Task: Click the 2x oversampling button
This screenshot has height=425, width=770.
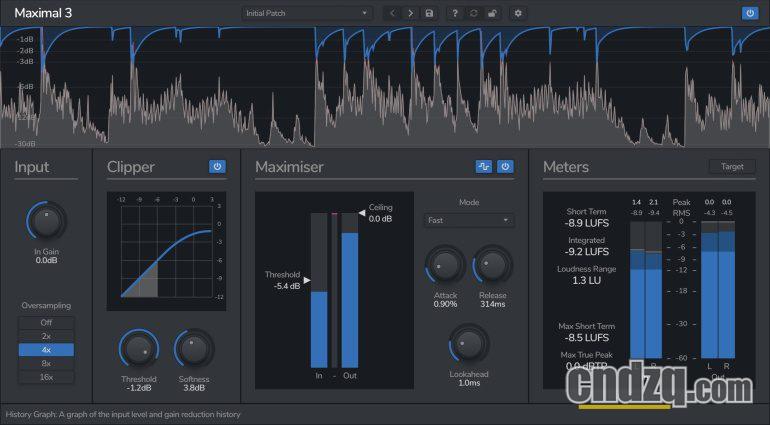Action: click(x=46, y=337)
